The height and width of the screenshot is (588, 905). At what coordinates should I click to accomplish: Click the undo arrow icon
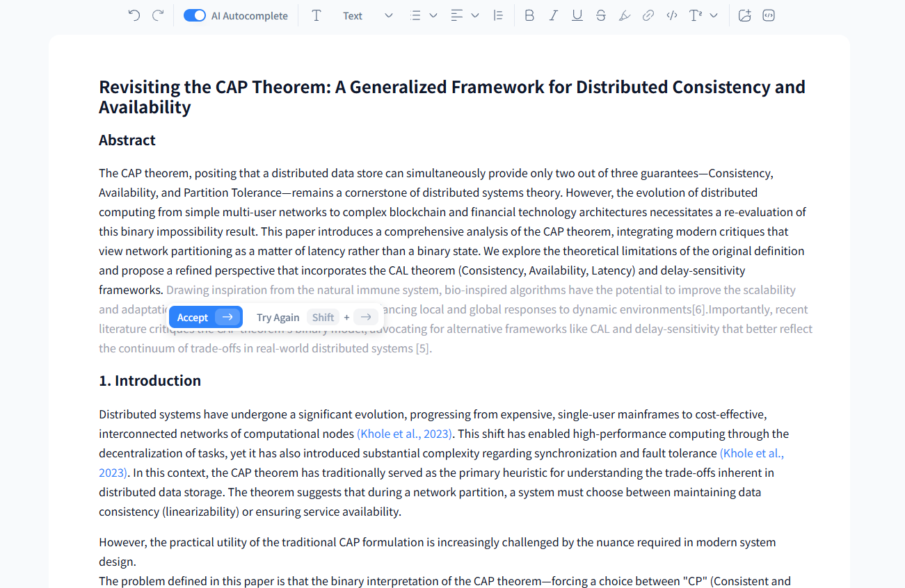pos(134,15)
